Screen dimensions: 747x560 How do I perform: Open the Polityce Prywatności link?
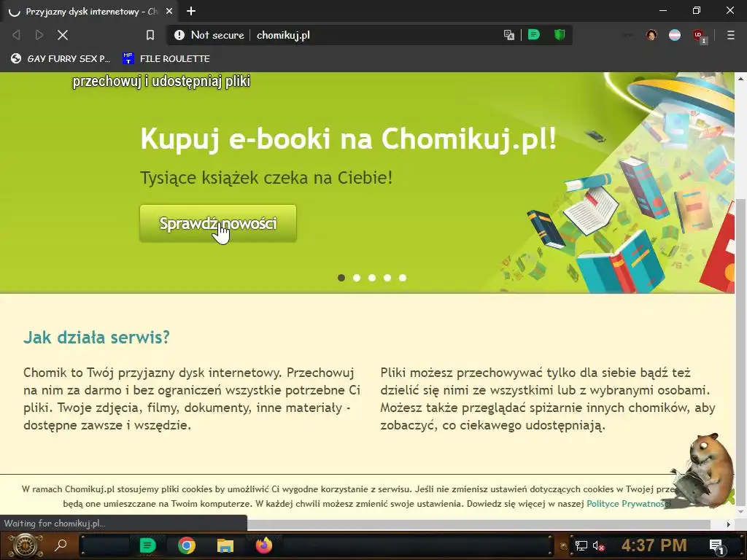(628, 504)
